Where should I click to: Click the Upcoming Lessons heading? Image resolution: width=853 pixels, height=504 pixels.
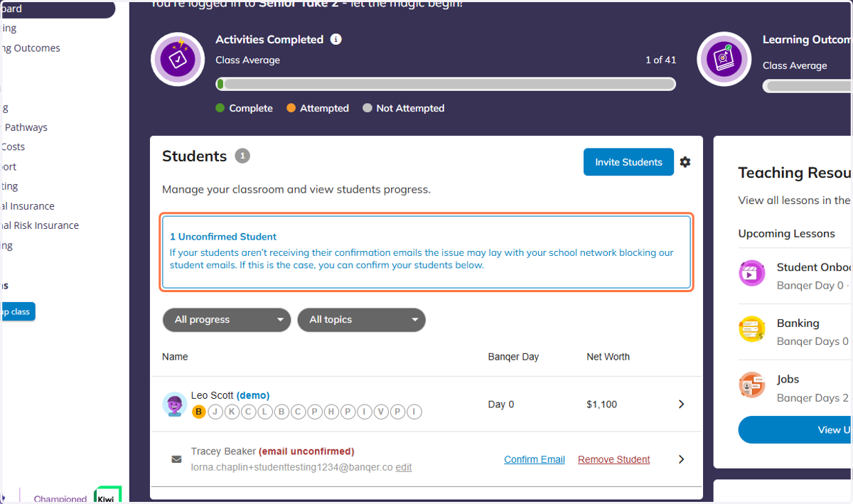[787, 234]
